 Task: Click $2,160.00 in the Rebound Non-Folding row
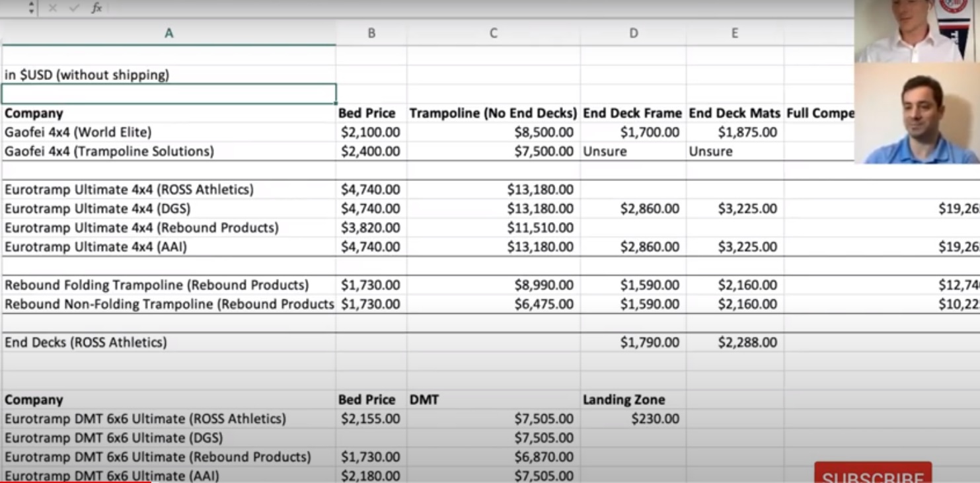tap(735, 305)
